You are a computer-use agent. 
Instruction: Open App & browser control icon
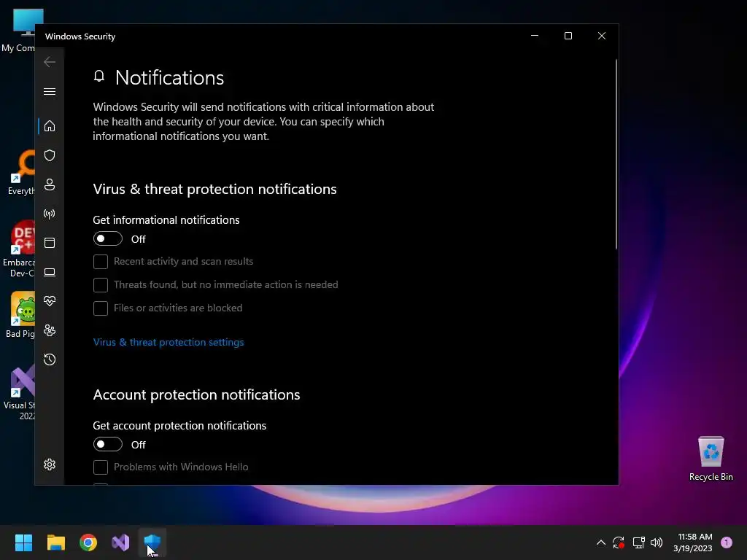(x=50, y=243)
